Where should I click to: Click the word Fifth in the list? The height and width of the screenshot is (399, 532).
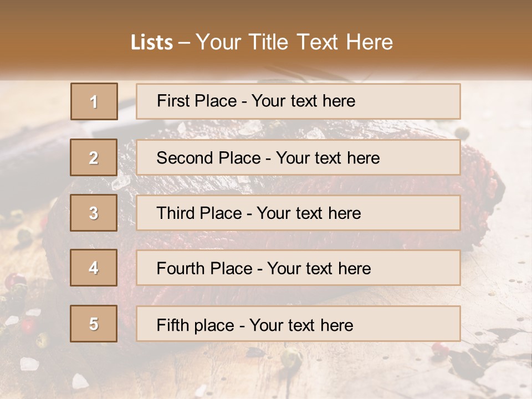172,325
